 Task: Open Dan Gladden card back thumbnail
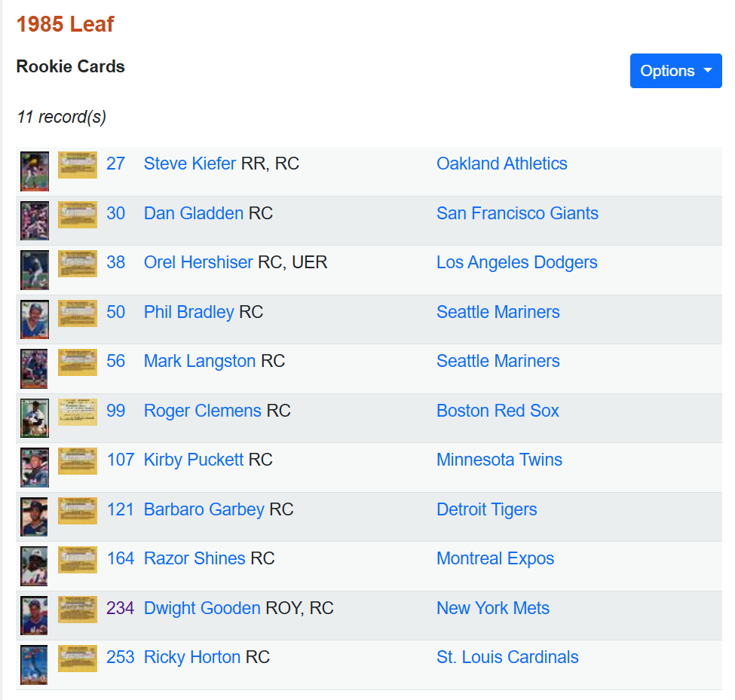click(78, 214)
